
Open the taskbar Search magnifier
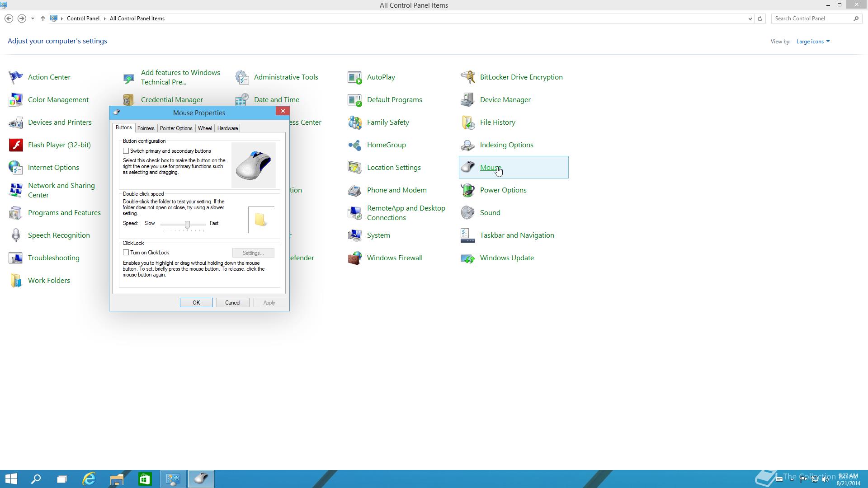tap(36, 479)
